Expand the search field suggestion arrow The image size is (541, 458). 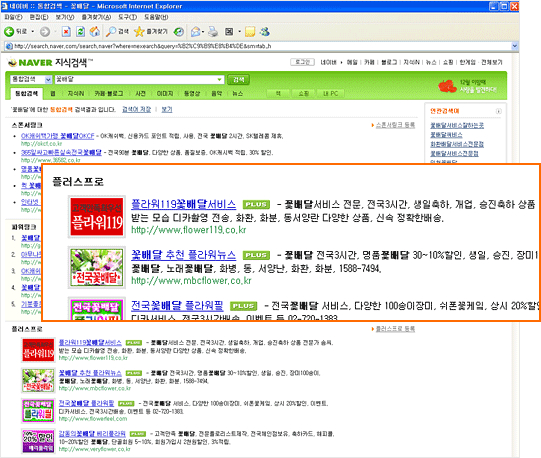click(220, 79)
